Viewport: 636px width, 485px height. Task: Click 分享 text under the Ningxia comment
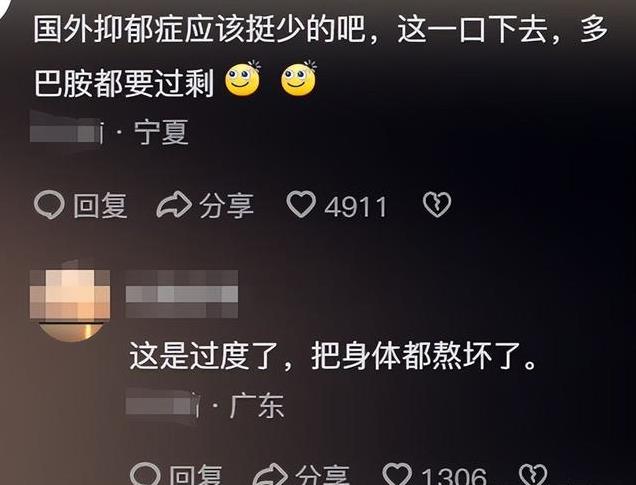227,206
